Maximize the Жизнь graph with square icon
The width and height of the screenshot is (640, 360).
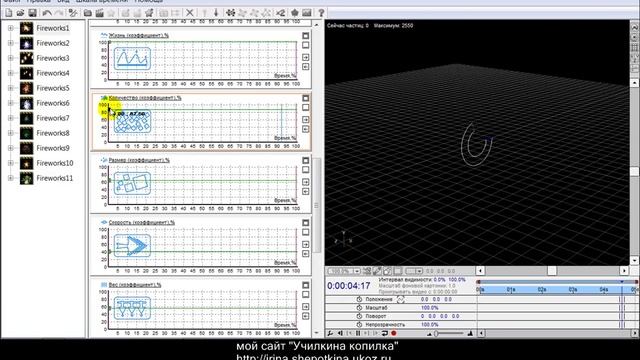click(306, 36)
